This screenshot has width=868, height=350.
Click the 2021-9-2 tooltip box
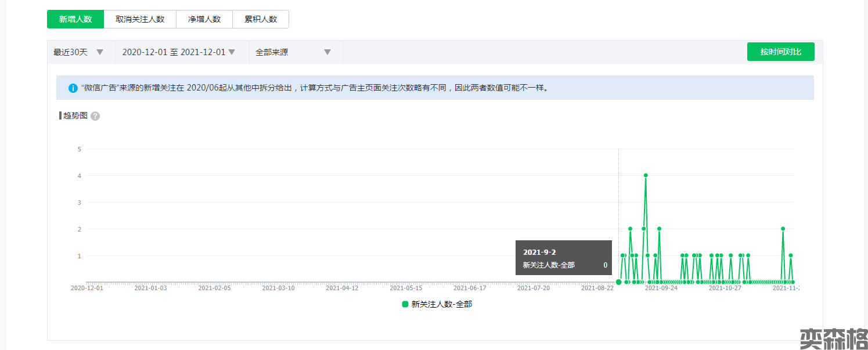coord(563,258)
